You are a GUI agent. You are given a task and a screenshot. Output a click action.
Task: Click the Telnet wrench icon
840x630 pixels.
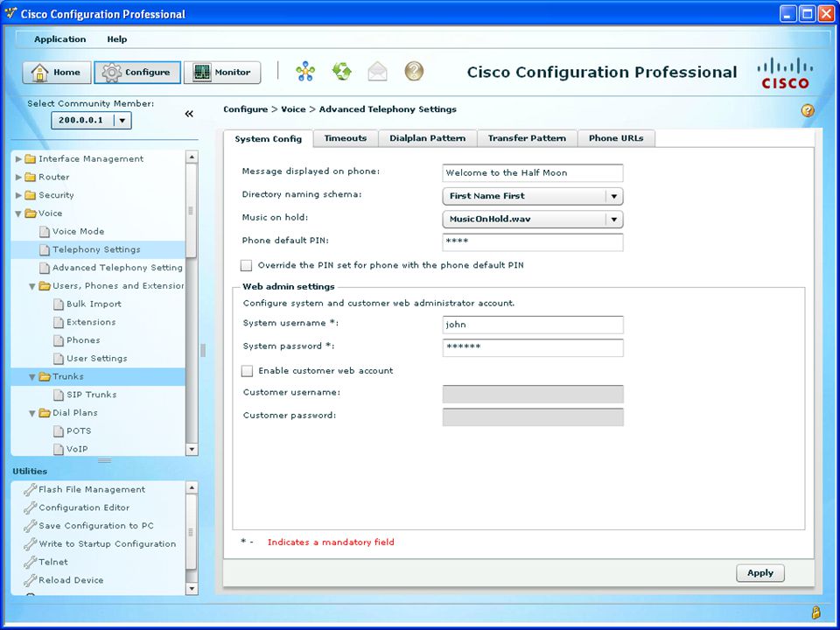[x=30, y=562]
